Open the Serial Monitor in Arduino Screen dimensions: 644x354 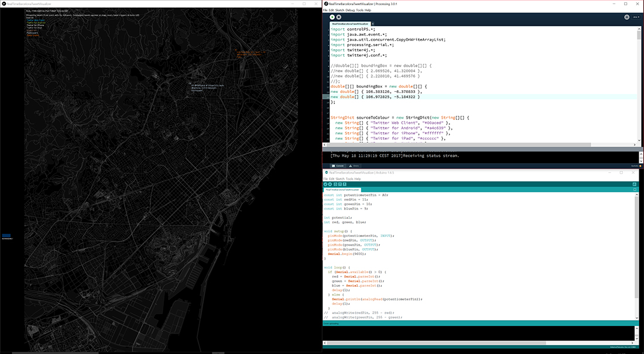tap(635, 184)
